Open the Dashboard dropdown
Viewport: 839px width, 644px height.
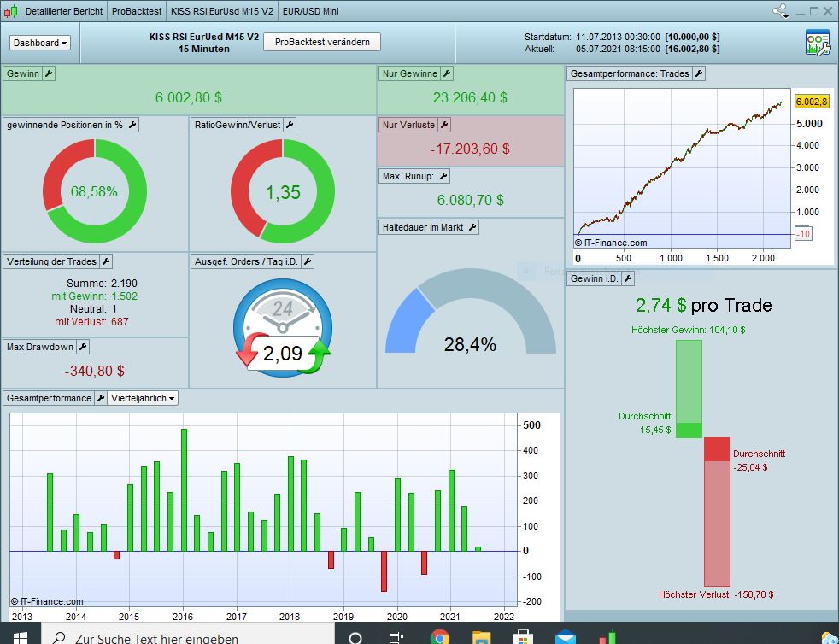[x=40, y=43]
